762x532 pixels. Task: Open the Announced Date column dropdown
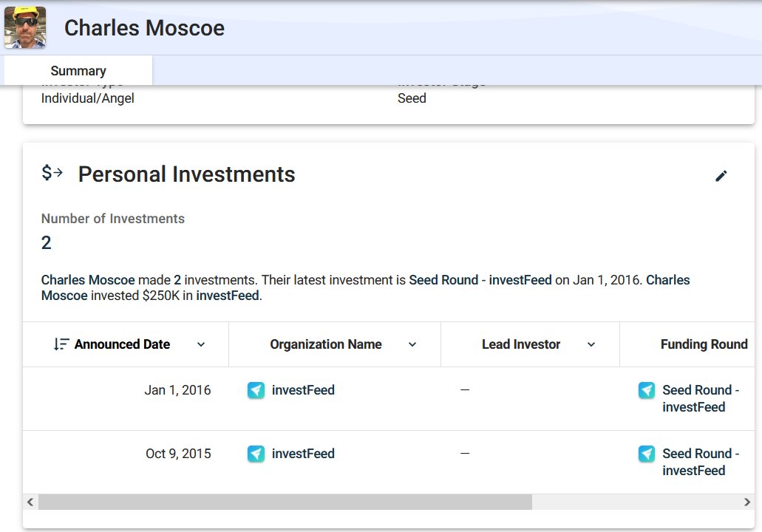pyautogui.click(x=201, y=344)
